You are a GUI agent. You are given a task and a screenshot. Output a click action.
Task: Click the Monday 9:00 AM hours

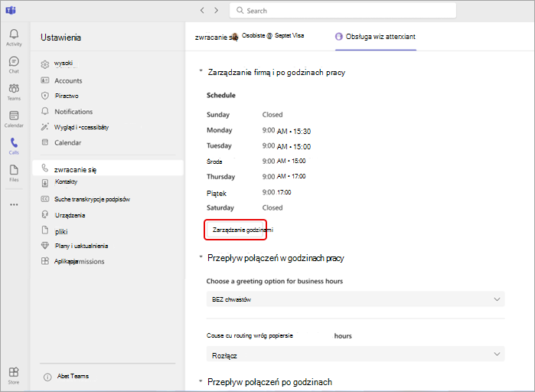point(286,131)
